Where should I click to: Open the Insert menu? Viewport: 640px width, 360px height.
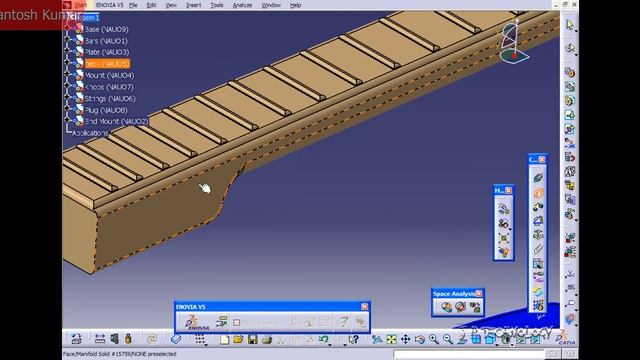coord(193,5)
